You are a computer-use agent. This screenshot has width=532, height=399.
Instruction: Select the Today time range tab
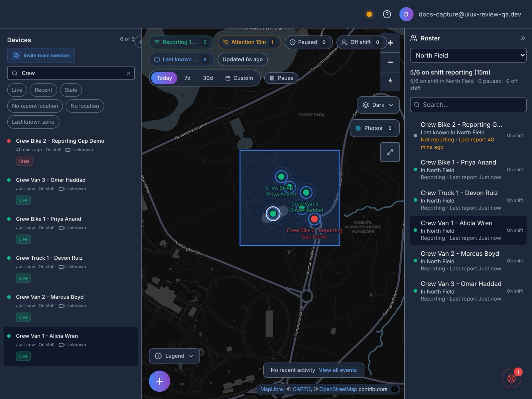(x=164, y=78)
